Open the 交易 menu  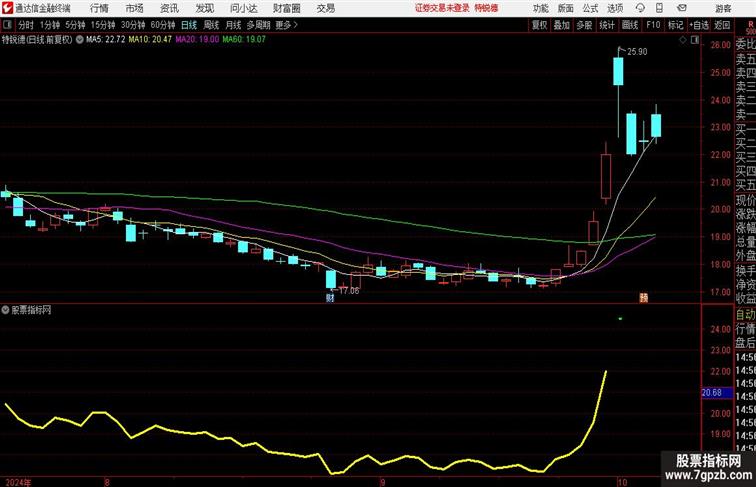click(x=326, y=8)
